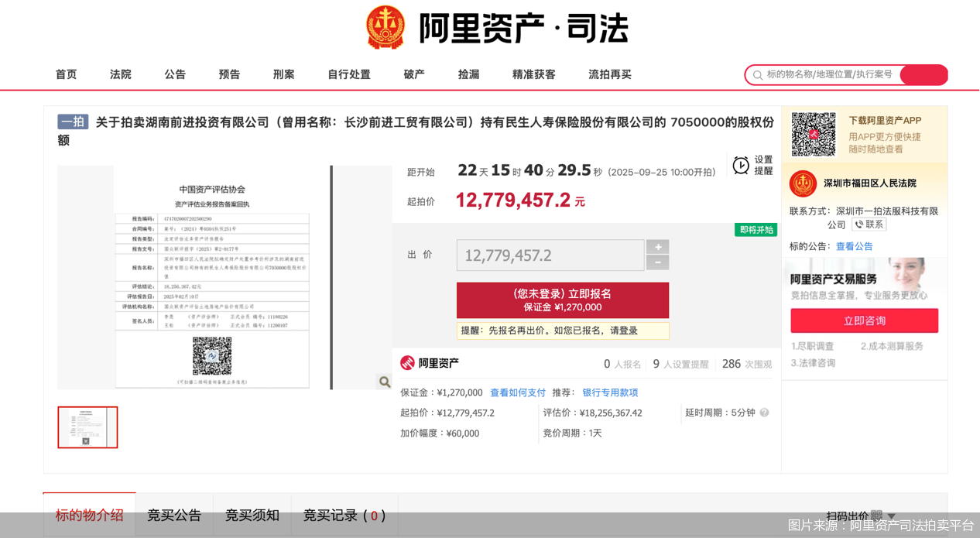
Task: Scan the 下载阿里资产APP QR code
Action: pyautogui.click(x=814, y=134)
